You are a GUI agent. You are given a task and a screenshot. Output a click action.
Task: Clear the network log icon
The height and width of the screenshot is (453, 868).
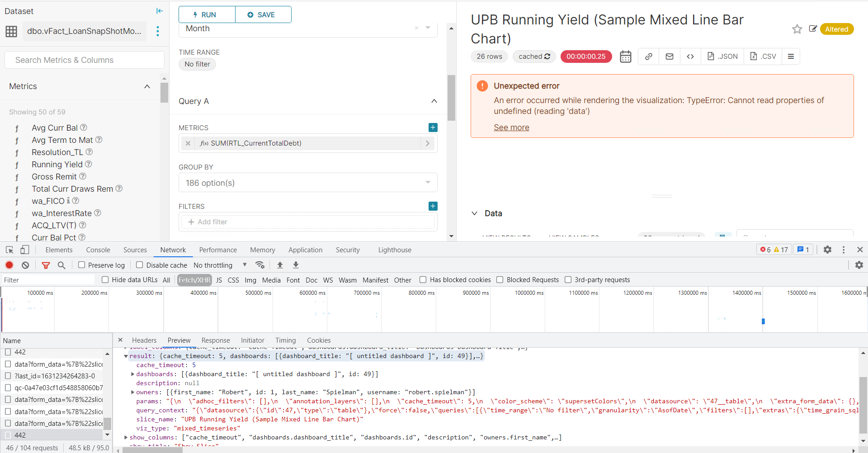[25, 265]
